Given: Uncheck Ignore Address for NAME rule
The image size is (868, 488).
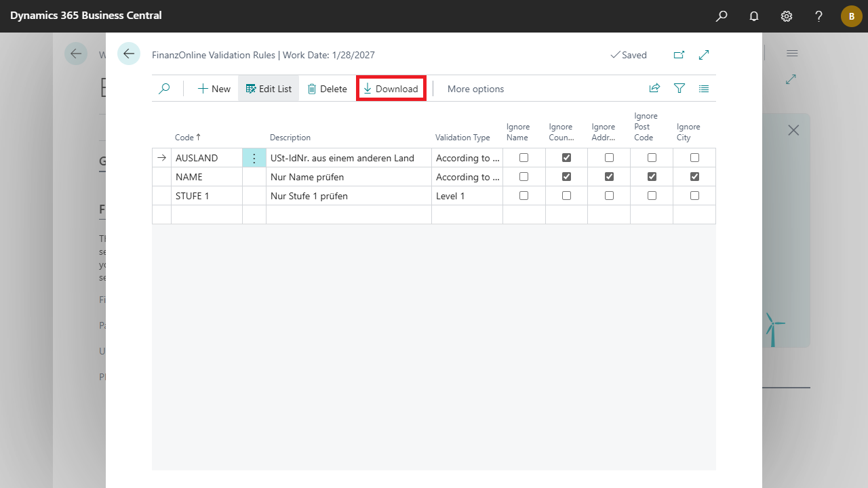Looking at the screenshot, I should click(x=609, y=177).
